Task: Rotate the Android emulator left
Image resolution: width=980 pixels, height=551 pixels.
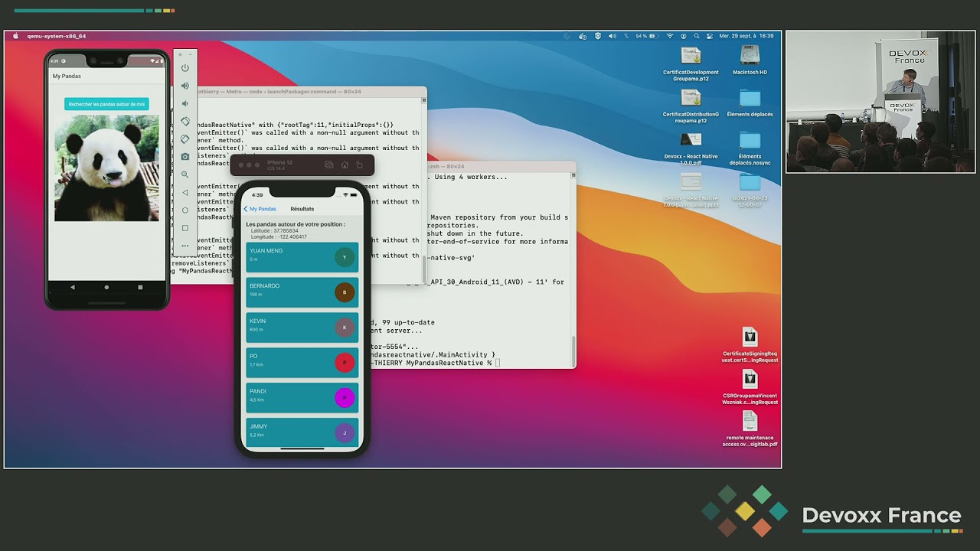Action: pos(185,122)
